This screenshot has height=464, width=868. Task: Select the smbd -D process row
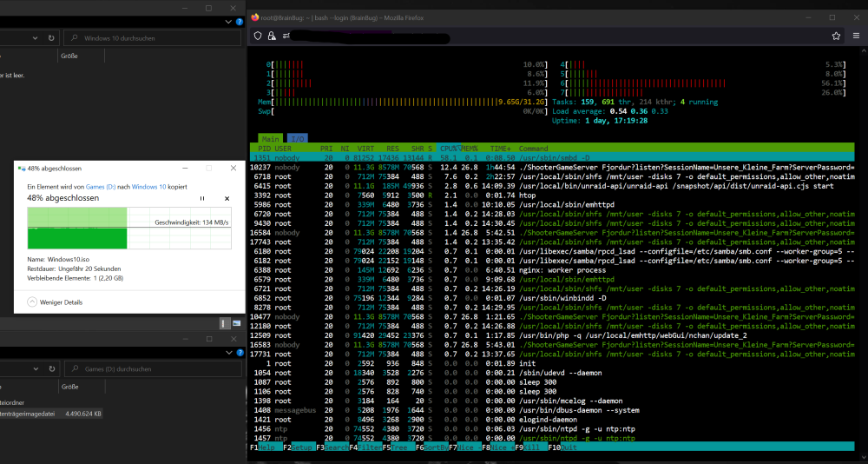pyautogui.click(x=552, y=158)
